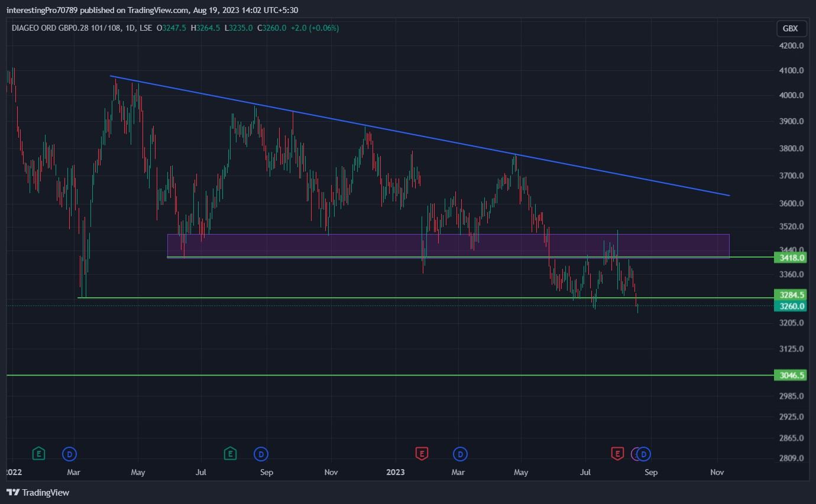Screen dimensions: 816x504
Task: Click the 3260.0 current price label
Action: pos(790,306)
